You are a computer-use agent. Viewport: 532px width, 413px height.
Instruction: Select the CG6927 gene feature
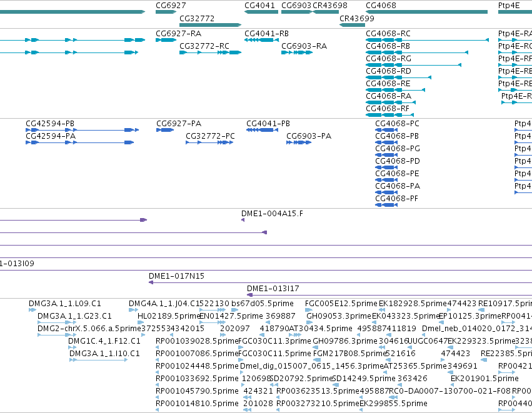tap(166, 12)
